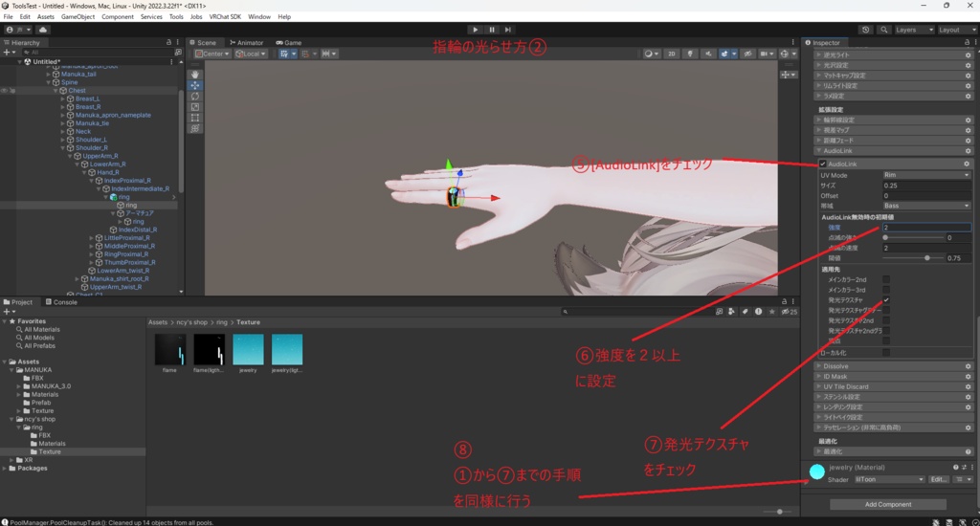
Task: Toggle scene visibility hidden-objects icon
Action: pyautogui.click(x=747, y=54)
